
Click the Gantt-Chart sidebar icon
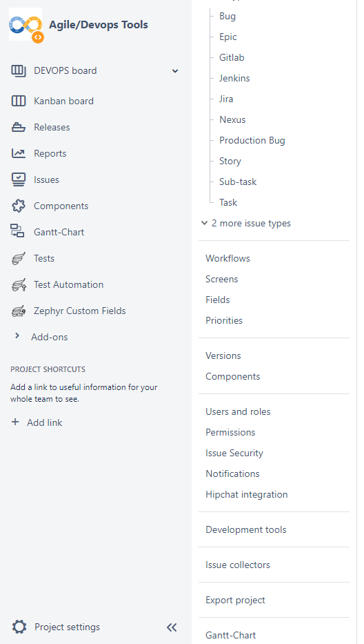18,231
